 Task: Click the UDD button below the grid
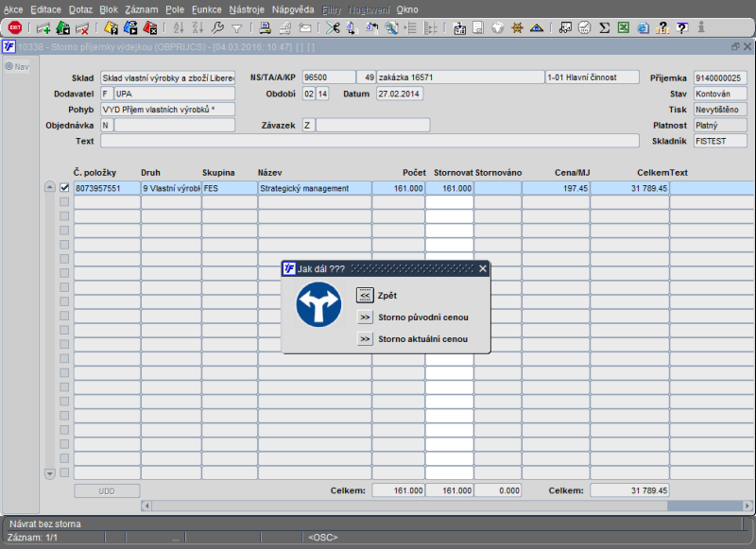pos(107,491)
